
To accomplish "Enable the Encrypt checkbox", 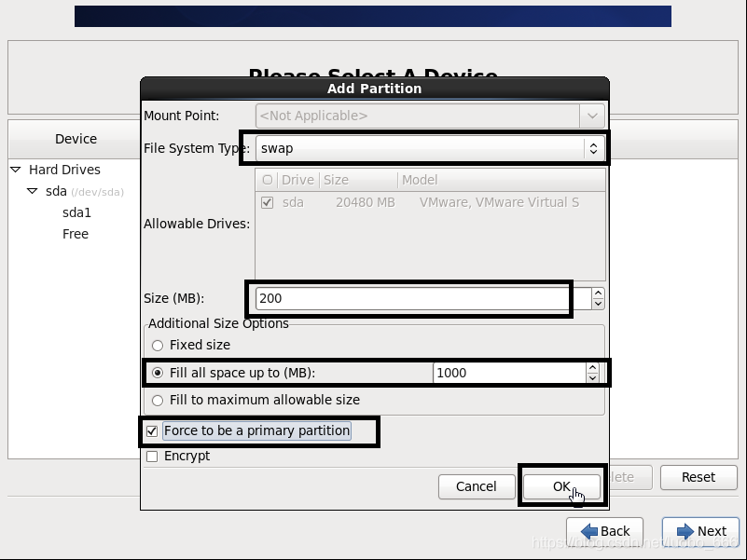I will coord(152,457).
